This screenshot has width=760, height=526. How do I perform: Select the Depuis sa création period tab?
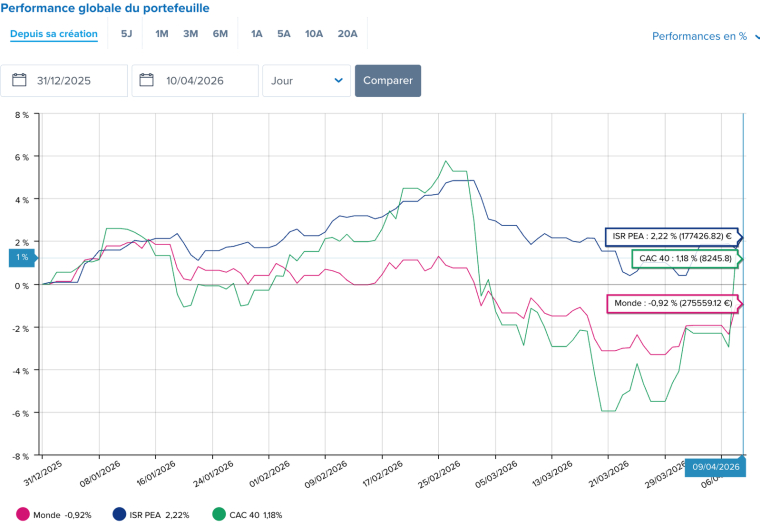54,34
